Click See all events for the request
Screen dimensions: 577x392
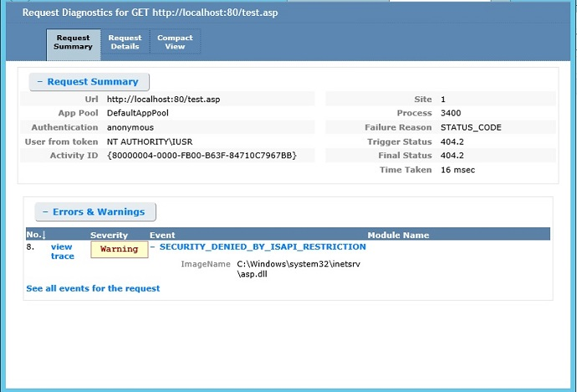click(93, 288)
